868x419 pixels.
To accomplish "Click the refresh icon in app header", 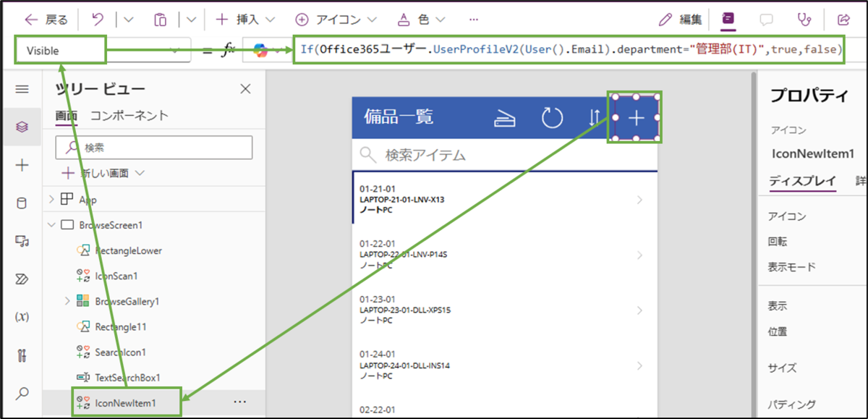I will 553,118.
